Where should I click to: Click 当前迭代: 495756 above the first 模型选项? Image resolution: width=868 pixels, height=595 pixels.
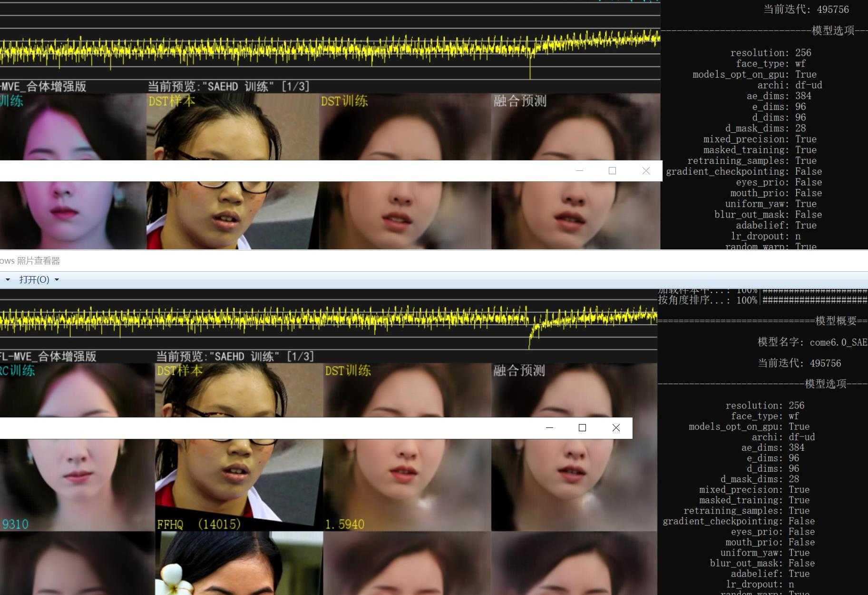pyautogui.click(x=806, y=9)
